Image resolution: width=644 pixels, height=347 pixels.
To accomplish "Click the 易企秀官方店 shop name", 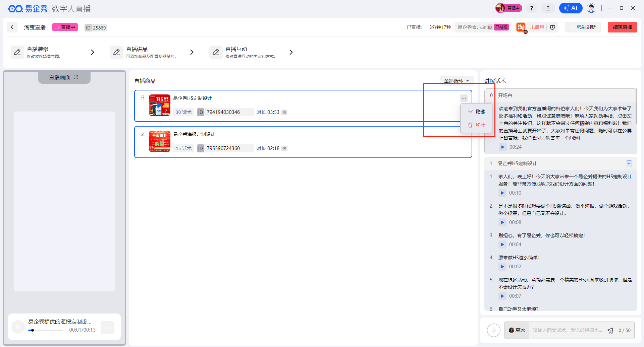I will (x=472, y=27).
